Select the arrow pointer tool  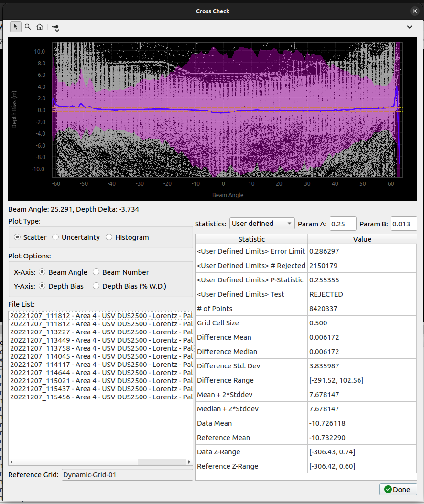click(x=16, y=27)
